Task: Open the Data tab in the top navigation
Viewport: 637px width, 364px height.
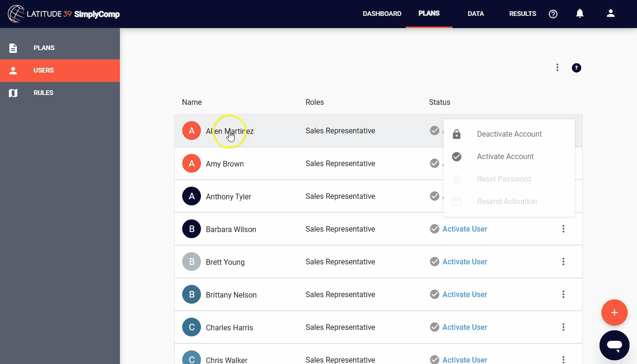Action: [x=475, y=14]
